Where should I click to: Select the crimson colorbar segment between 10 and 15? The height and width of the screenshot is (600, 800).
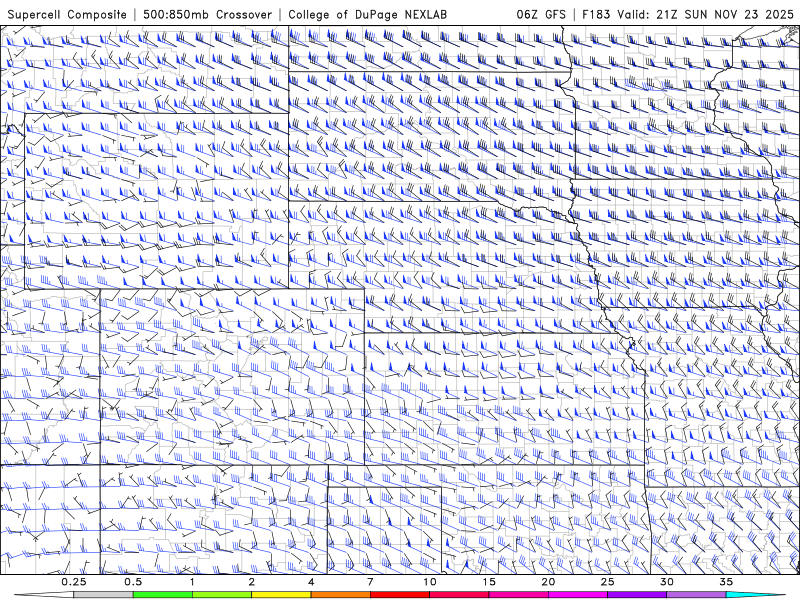point(459,595)
